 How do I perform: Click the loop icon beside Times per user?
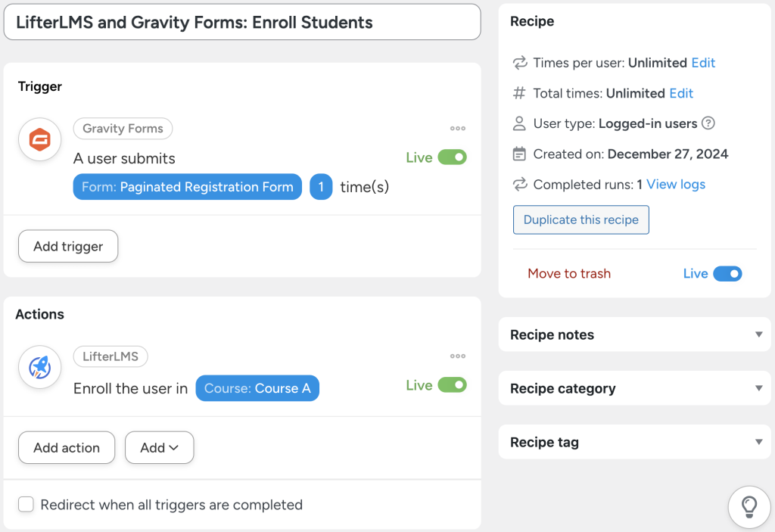point(519,63)
